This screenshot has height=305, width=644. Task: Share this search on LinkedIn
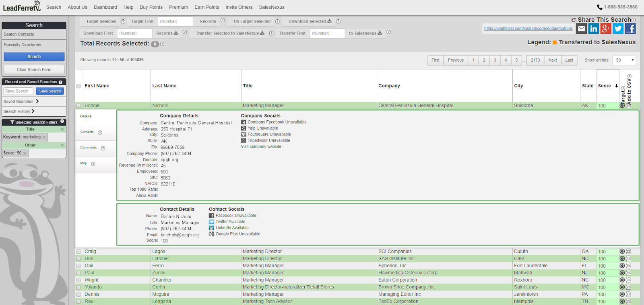(593, 29)
